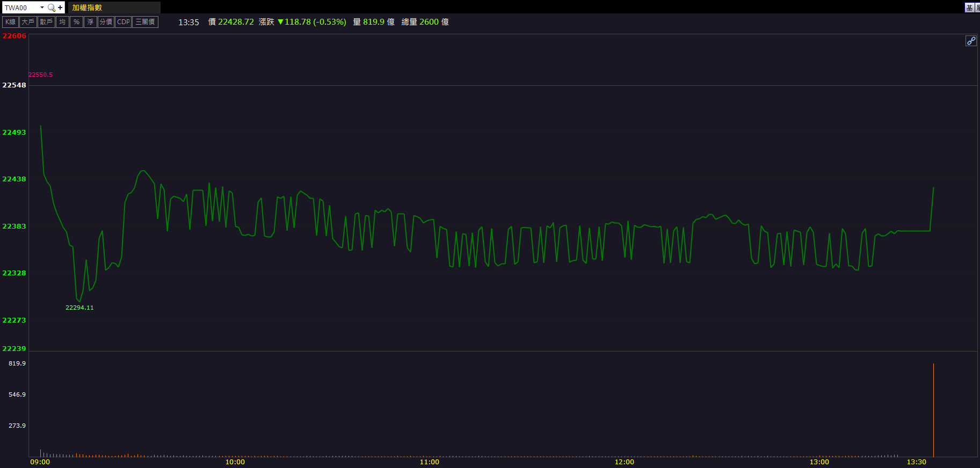Click the 22548 price axis label
The image size is (980, 468).
14,85
